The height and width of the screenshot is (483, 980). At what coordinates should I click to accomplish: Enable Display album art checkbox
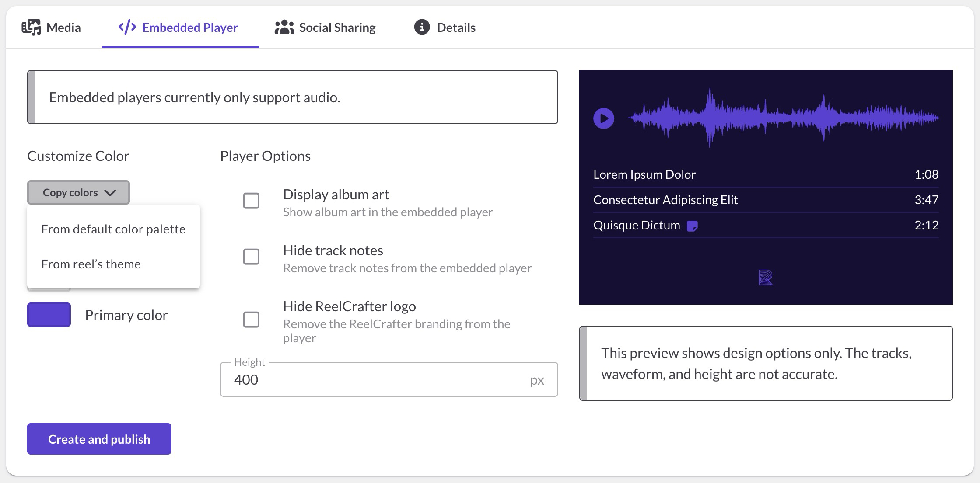point(251,201)
